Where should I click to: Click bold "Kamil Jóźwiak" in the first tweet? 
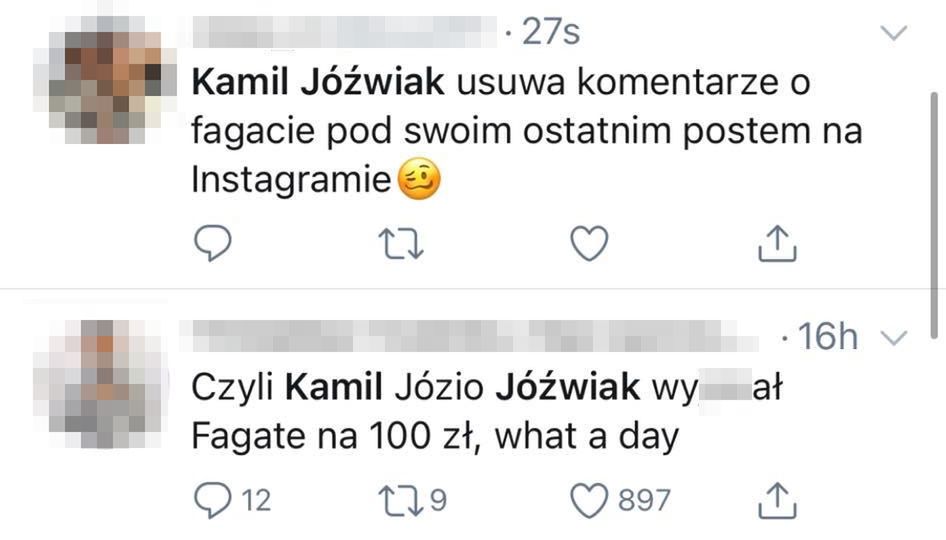point(317,83)
